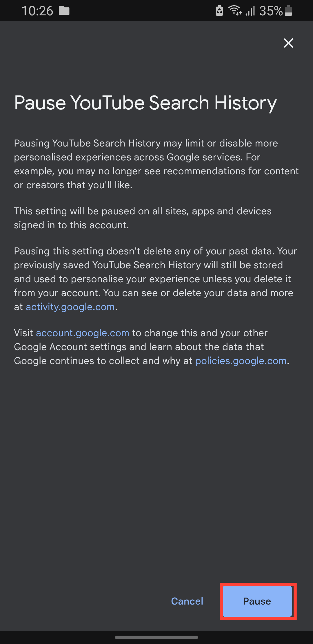Visit the policies.google.com link

[241, 361]
